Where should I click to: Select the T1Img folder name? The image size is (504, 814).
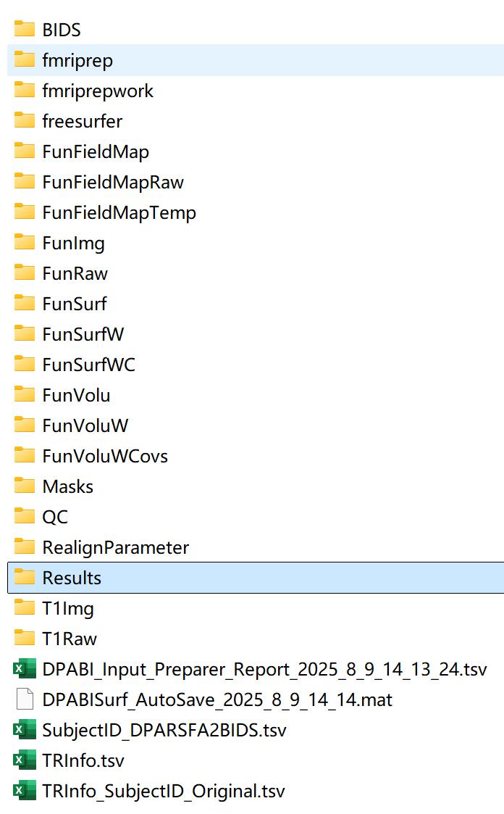coord(68,608)
